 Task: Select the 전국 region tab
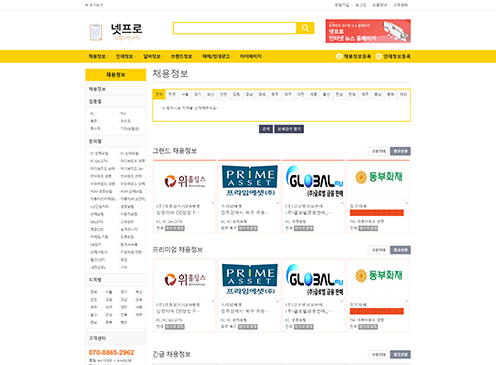click(x=172, y=95)
